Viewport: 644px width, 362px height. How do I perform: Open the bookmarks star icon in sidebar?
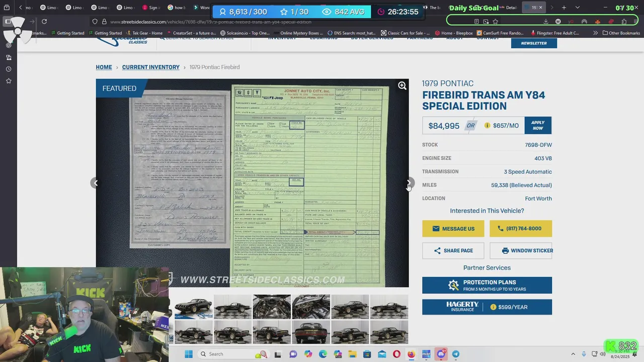[9, 81]
